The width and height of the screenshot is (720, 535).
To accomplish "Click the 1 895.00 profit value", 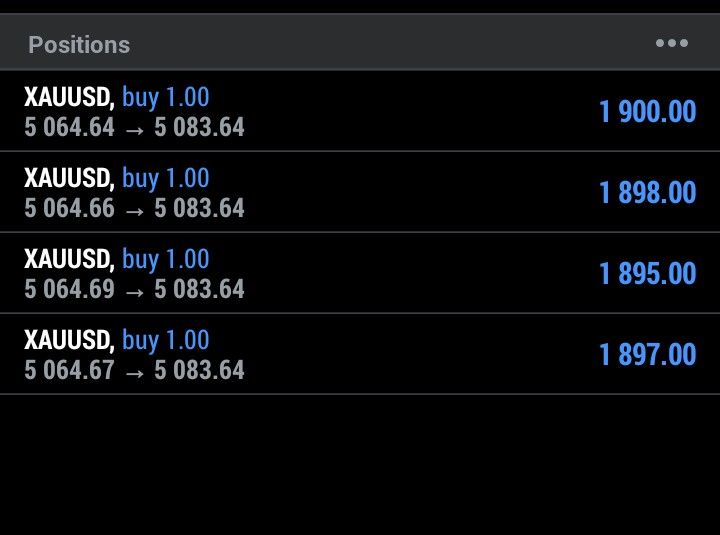I will pos(647,273).
